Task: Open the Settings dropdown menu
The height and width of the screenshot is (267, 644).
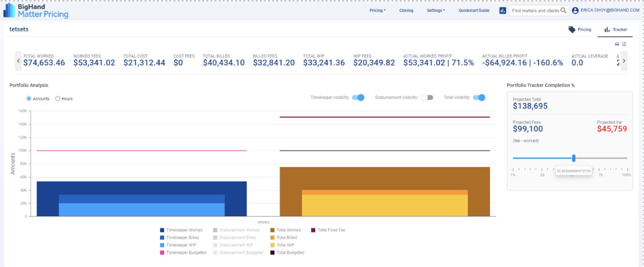Action: tap(436, 11)
